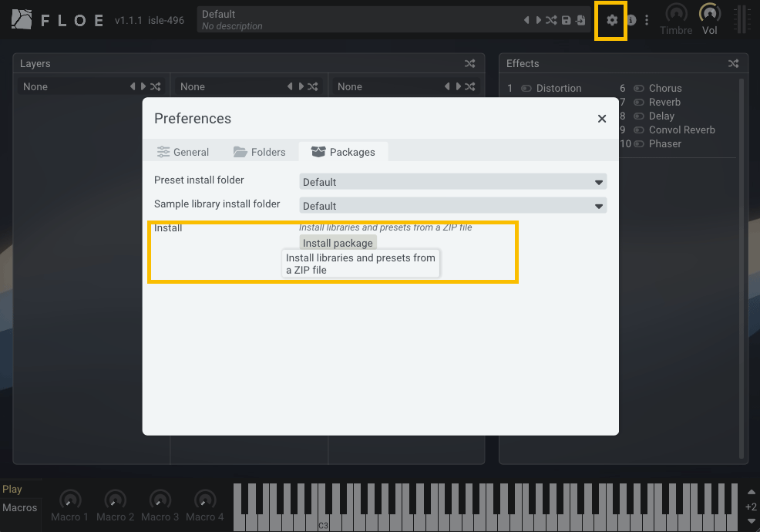Click the Vol knob
This screenshot has width=760, height=532.
click(x=709, y=14)
